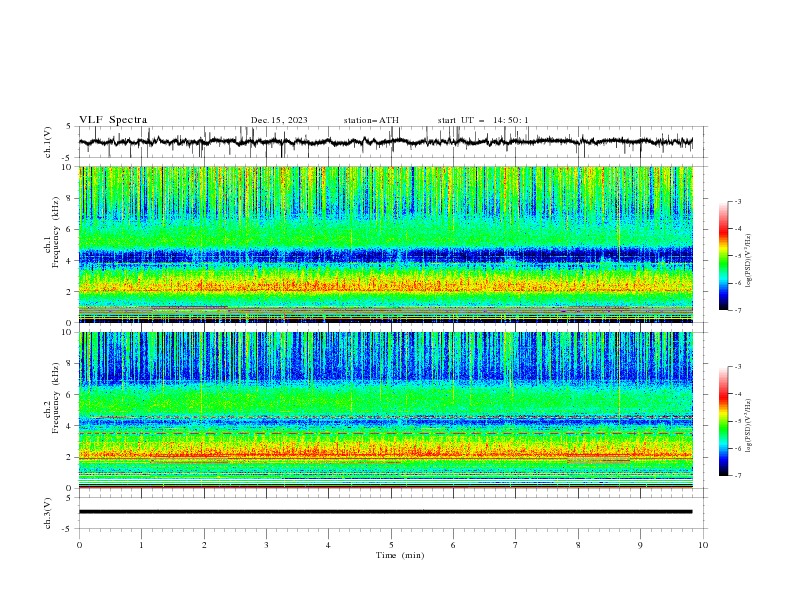Click the ch.3 flat voltage trace
792x612 pixels.
(385, 512)
